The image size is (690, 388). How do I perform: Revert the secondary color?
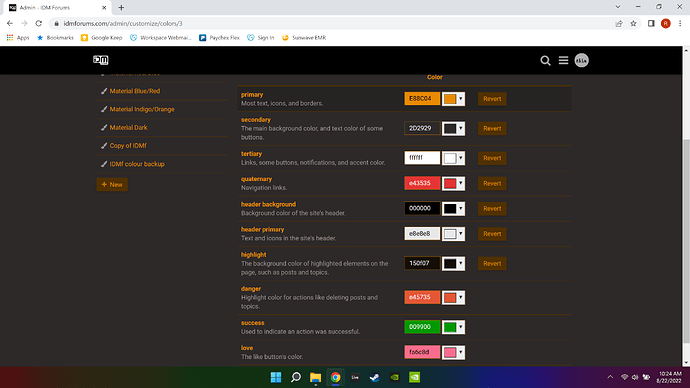tap(492, 128)
